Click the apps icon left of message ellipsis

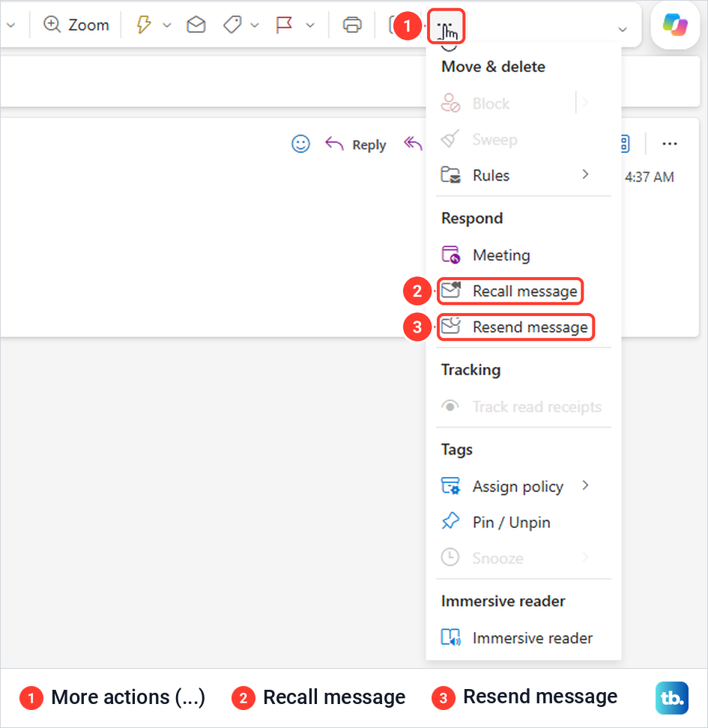tap(626, 144)
